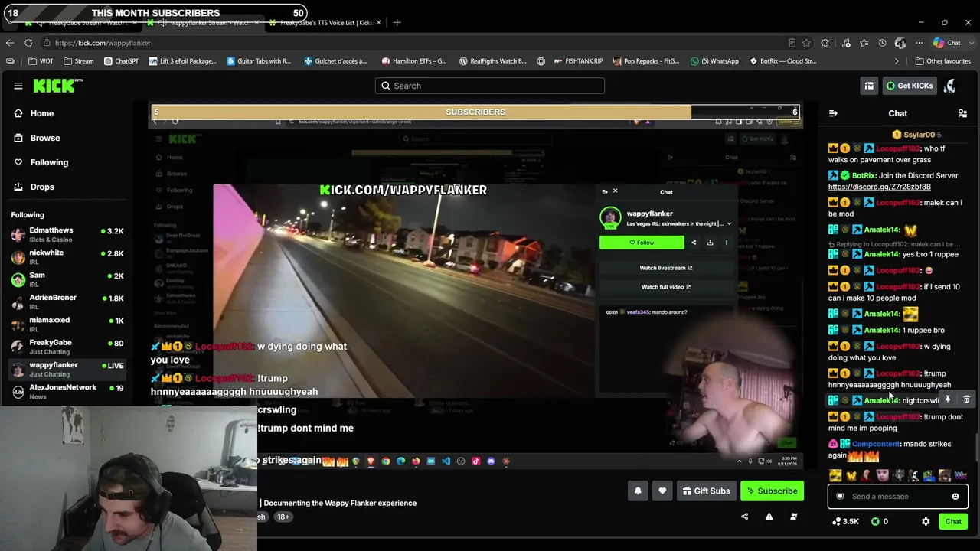Screen dimensions: 980x551
Task: Click the Kick logo
Action: (58, 86)
